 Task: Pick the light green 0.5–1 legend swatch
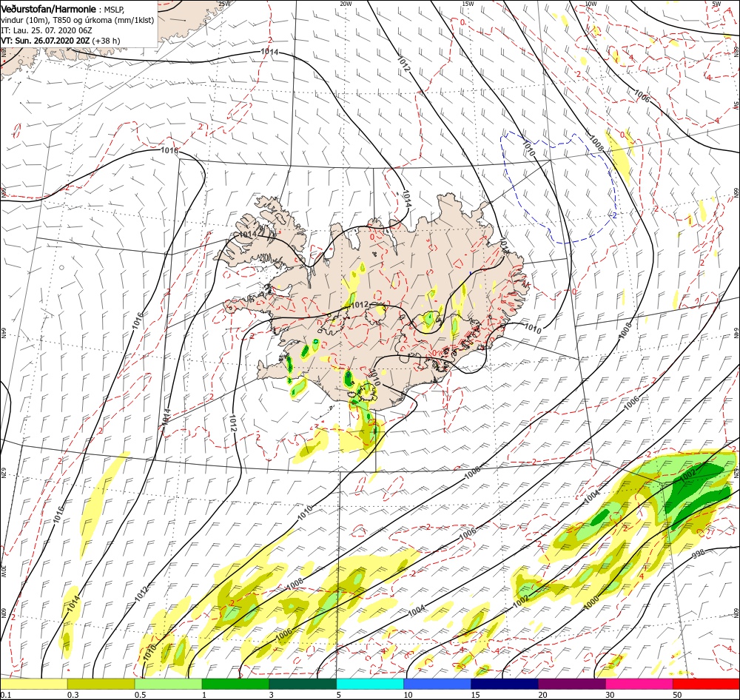click(x=168, y=684)
